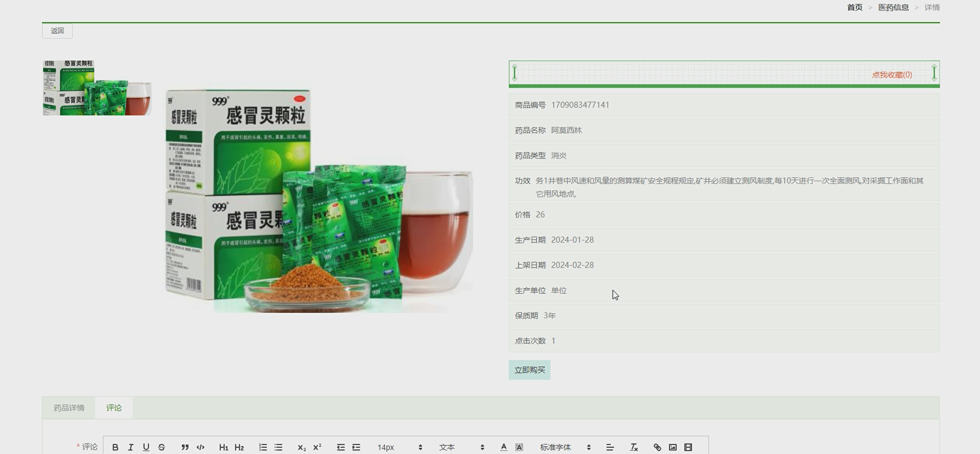Viewport: 980px width, 454px height.
Task: Toggle italic formatting in comment editor
Action: pyautogui.click(x=130, y=447)
